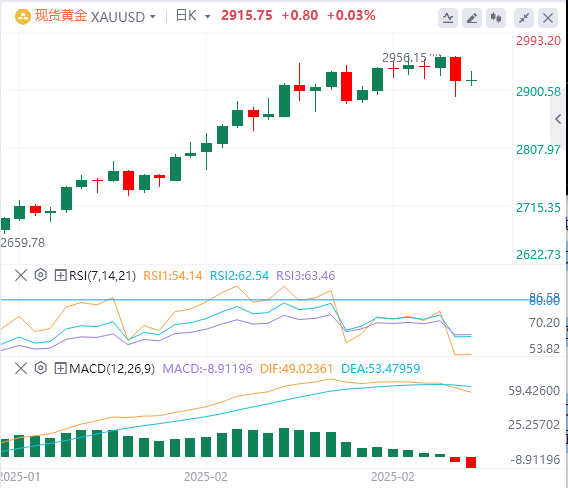Click the gold XAUUSD symbol icon
The width and height of the screenshot is (568, 488).
tap(22, 17)
